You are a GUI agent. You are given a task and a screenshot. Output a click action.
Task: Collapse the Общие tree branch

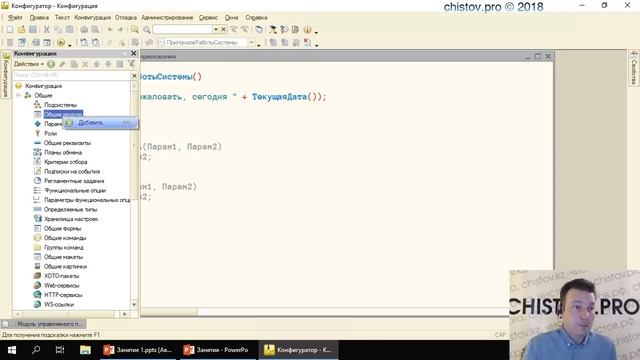pyautogui.click(x=18, y=95)
